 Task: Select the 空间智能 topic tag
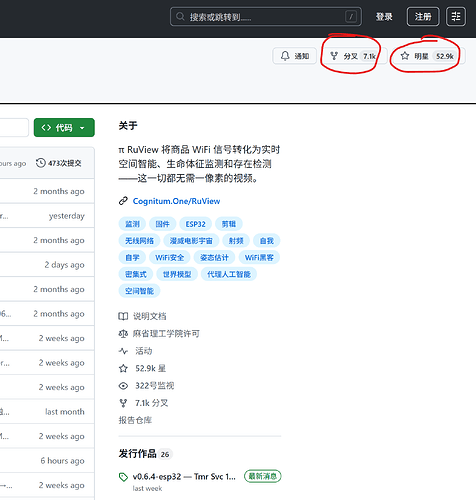click(x=139, y=291)
